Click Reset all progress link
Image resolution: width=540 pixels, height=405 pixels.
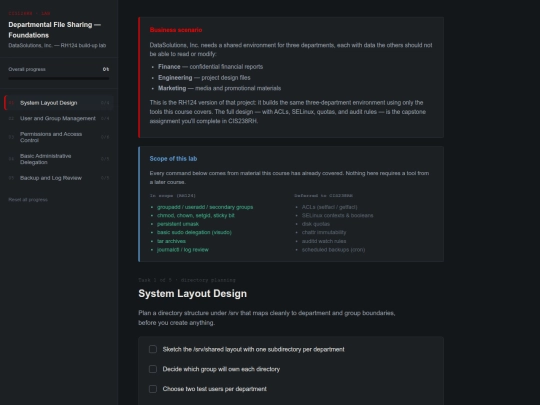28,199
